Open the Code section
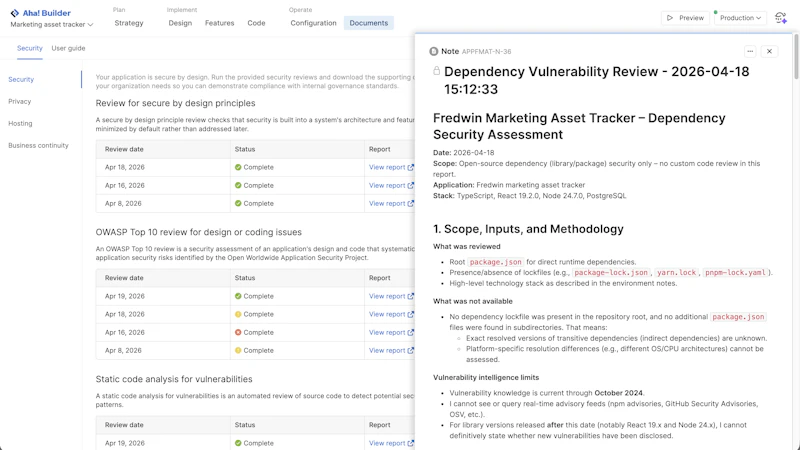Screen dimensions: 800x450 pos(256,23)
